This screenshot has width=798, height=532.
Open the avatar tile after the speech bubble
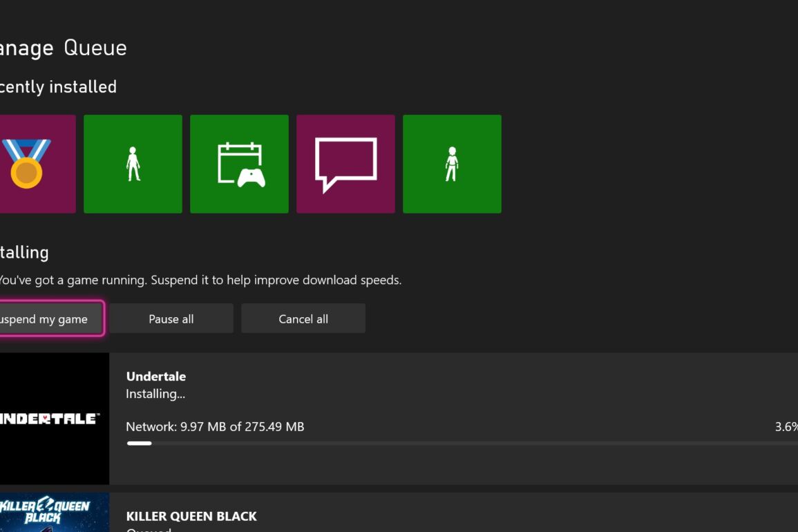[x=452, y=164]
